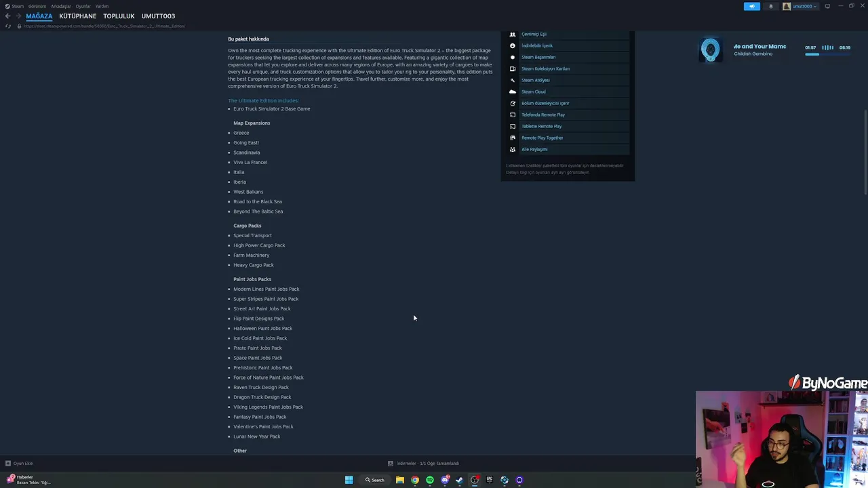Open the Steam Koleksiyon Kartları link
The width and height of the screenshot is (868, 488).
tap(545, 68)
